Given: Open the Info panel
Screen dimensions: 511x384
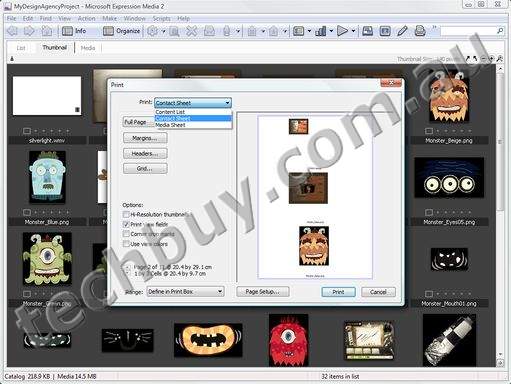Looking at the screenshot, I should [x=74, y=31].
